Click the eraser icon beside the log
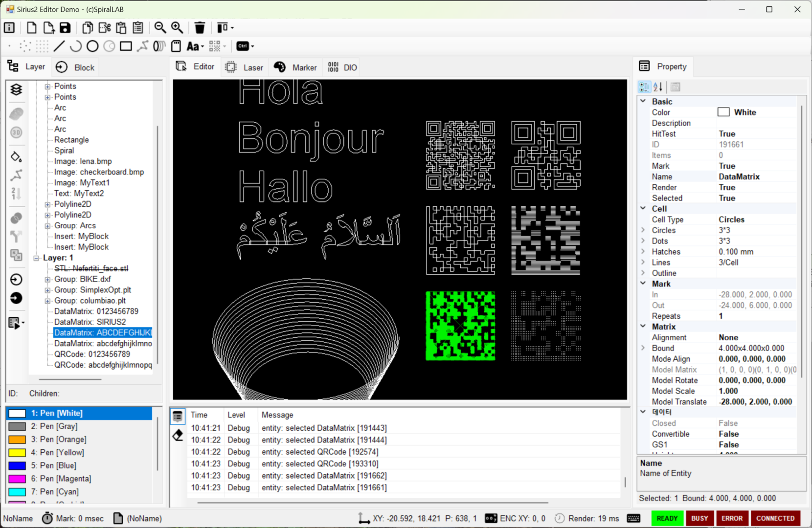Screen dimensions: 812x528 (178, 435)
